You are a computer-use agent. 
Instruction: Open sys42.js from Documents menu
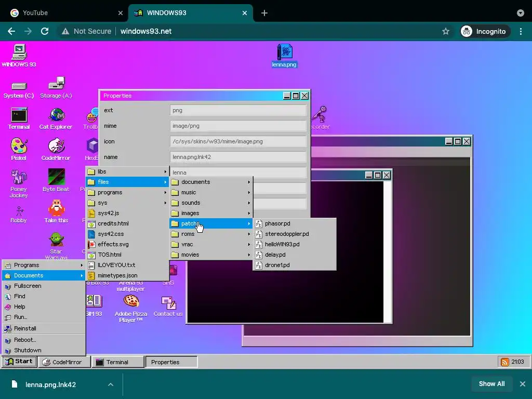pos(128,213)
